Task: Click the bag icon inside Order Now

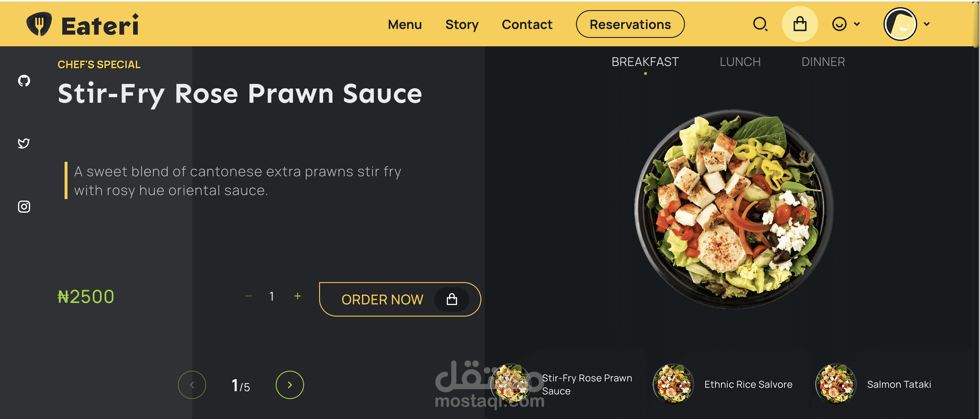Action: 451,299
